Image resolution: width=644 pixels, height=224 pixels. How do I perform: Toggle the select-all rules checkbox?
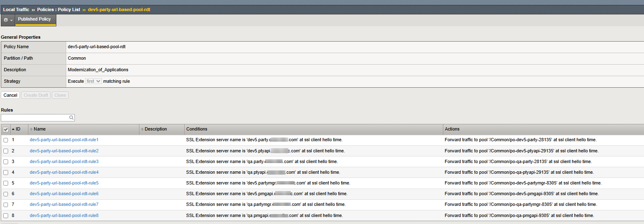[6, 129]
